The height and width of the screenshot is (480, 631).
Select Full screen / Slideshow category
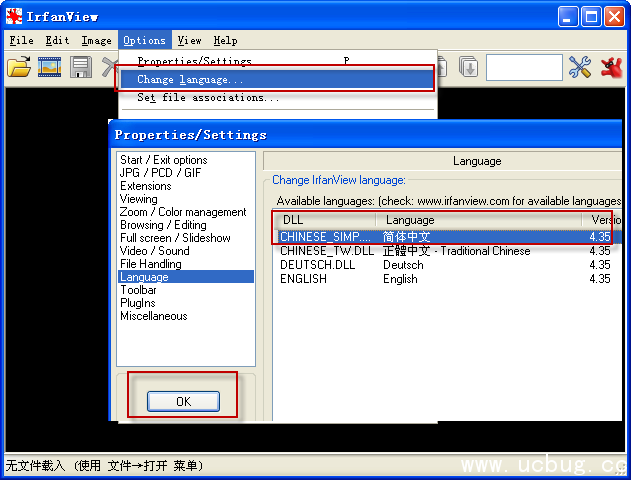(175, 238)
